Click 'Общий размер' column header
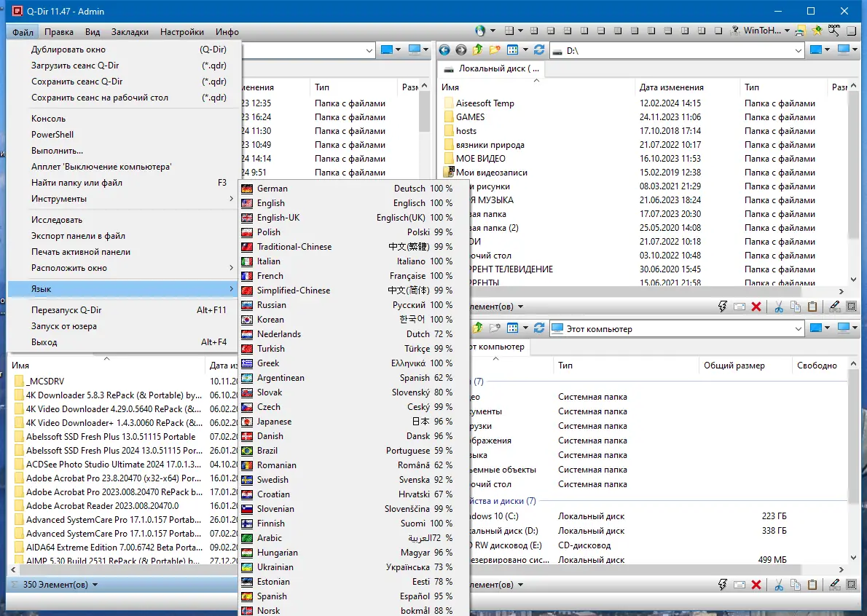867x616 pixels. [745, 366]
